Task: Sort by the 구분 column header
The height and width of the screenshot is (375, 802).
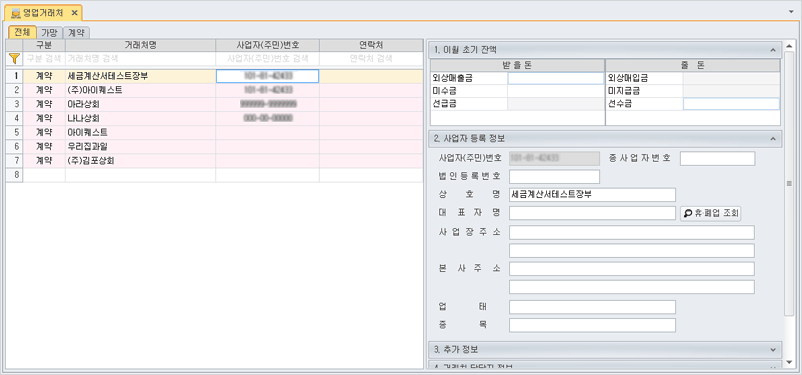Action: point(44,45)
